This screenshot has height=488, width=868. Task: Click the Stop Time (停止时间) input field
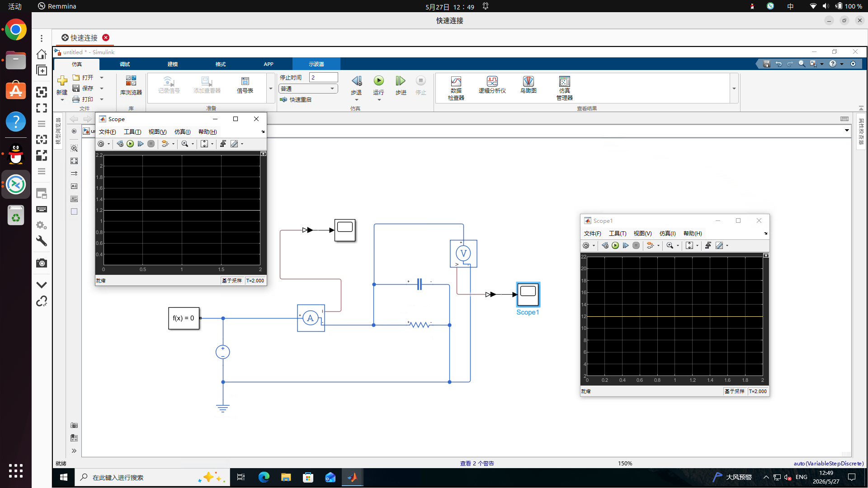[323, 77]
